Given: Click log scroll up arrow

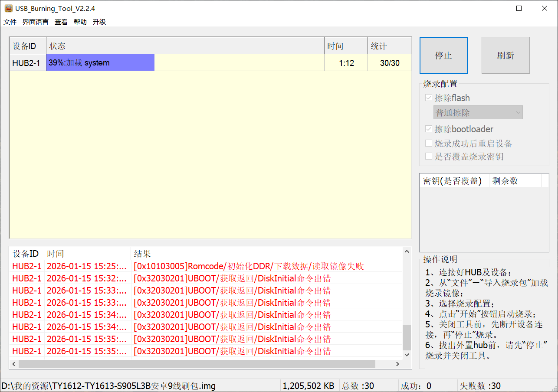Looking at the screenshot, I should coord(407,251).
